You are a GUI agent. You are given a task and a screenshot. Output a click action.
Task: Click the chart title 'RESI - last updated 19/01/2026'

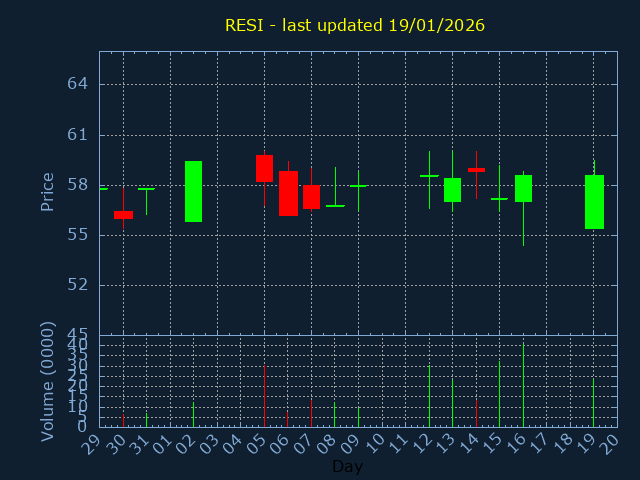tap(354, 25)
